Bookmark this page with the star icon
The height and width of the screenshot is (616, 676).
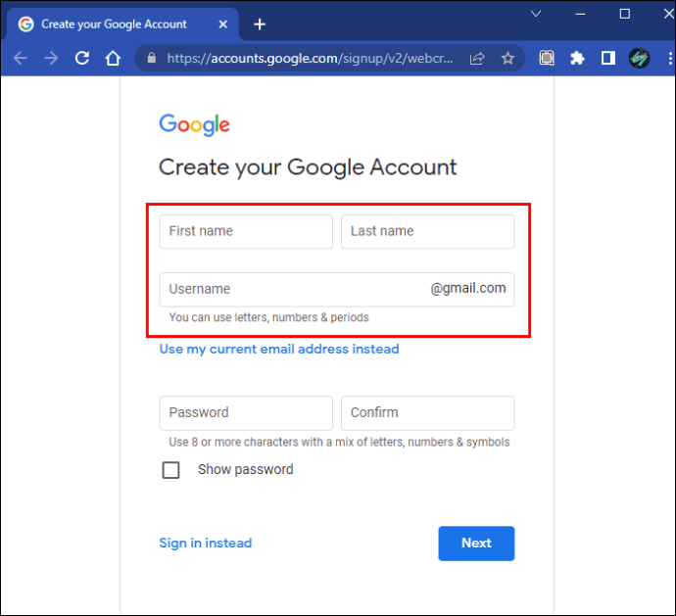click(507, 59)
